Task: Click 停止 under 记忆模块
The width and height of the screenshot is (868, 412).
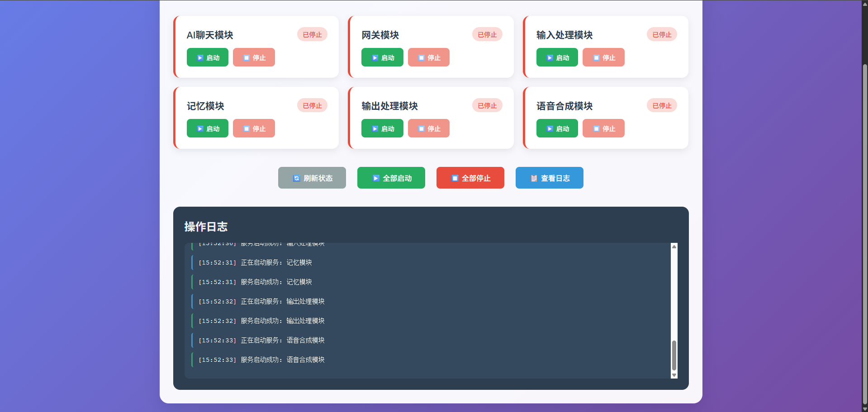Action: (254, 128)
